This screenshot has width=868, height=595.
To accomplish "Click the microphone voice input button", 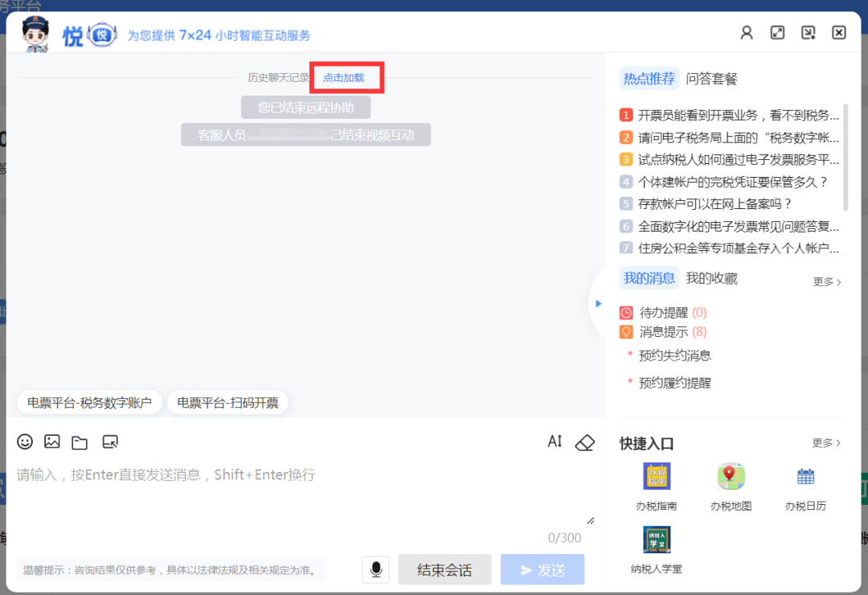I will pos(375,569).
